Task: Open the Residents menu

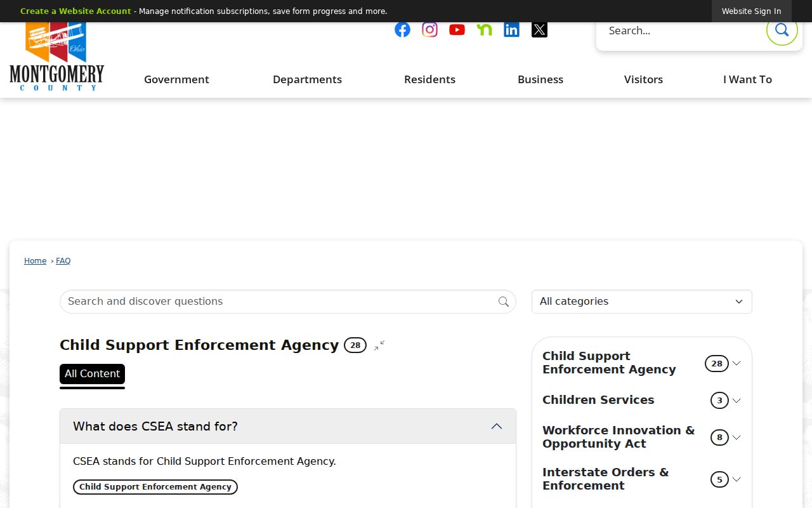Action: click(x=429, y=79)
